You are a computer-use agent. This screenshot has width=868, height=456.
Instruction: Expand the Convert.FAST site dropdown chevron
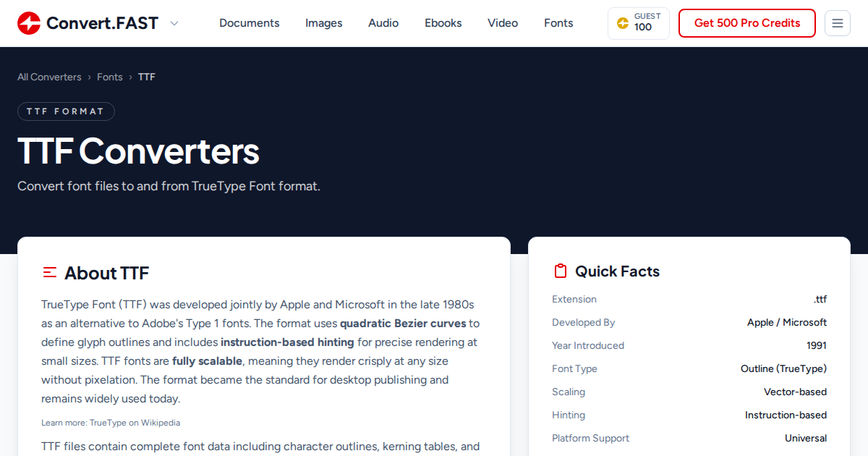coord(174,23)
